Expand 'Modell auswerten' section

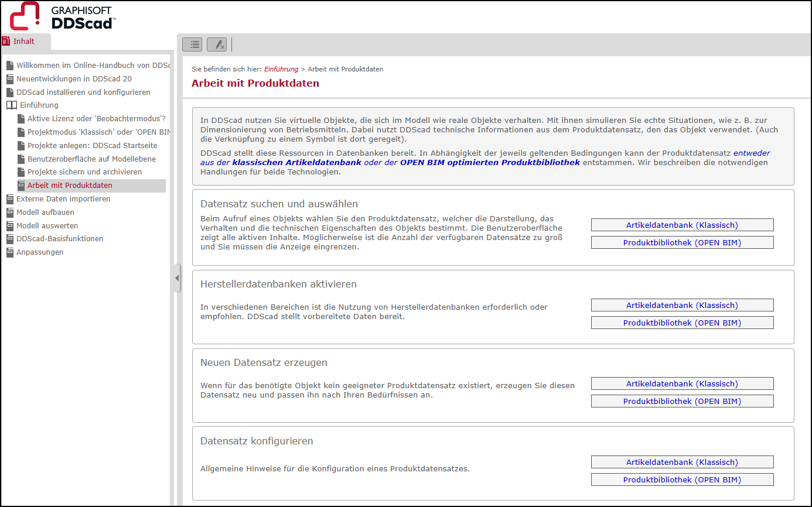coord(42,226)
